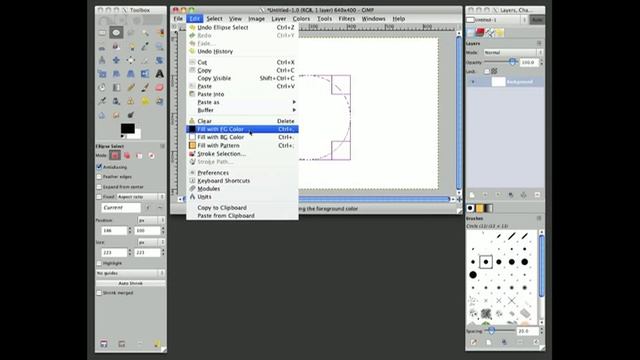Open the Position unit px dropdown
640x360 pixels.
click(151, 220)
